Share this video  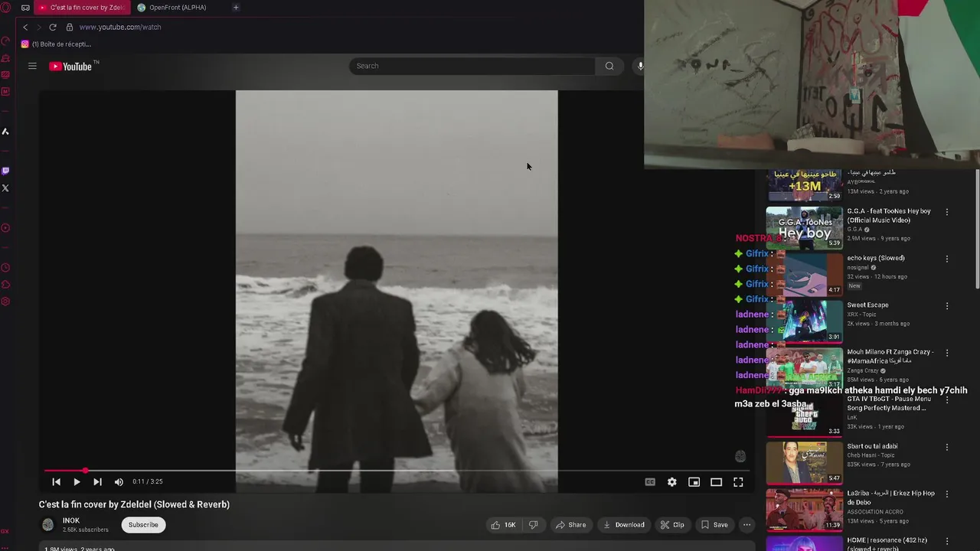click(571, 525)
